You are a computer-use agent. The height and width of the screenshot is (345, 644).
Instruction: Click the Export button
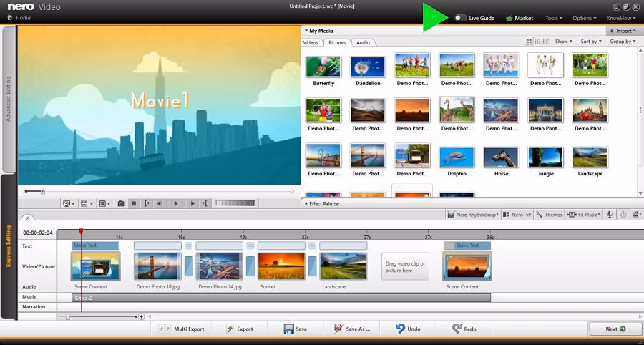click(x=240, y=329)
